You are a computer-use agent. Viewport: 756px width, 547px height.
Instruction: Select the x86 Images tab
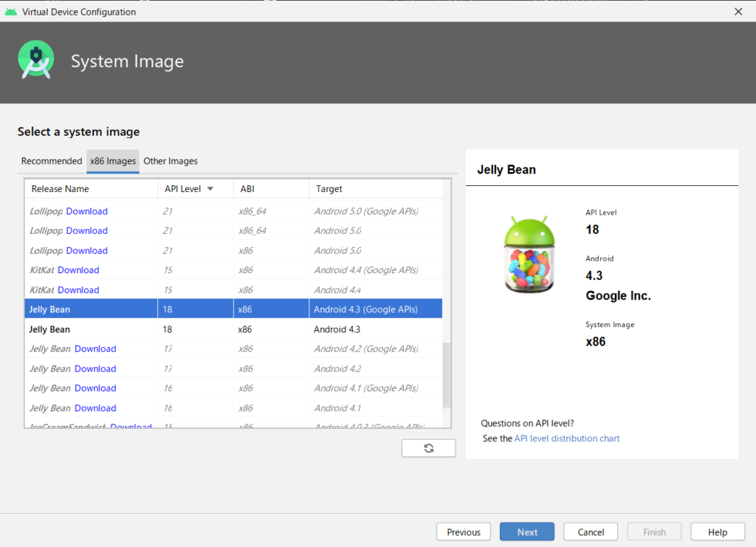click(x=113, y=161)
